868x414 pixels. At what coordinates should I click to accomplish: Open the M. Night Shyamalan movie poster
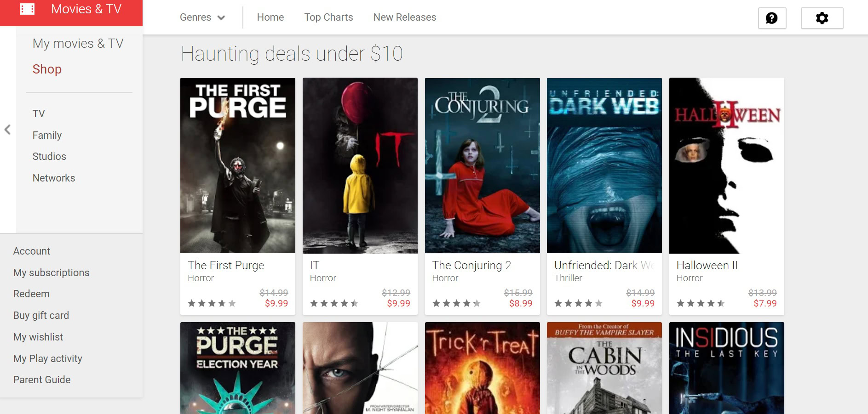tap(360, 368)
